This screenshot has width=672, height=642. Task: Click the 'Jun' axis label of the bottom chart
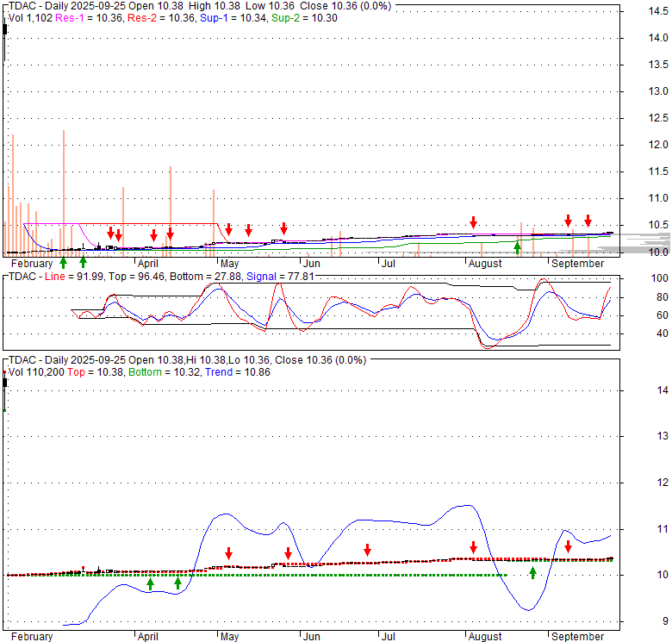pos(312,637)
